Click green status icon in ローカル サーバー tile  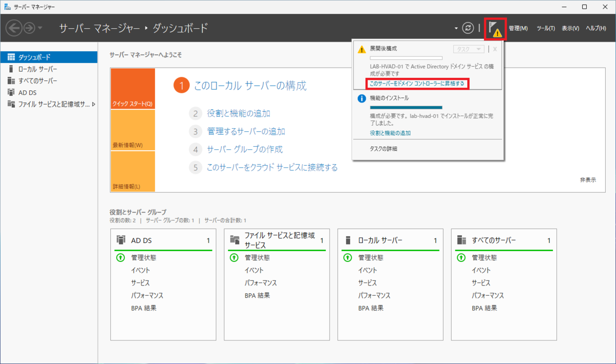point(347,257)
